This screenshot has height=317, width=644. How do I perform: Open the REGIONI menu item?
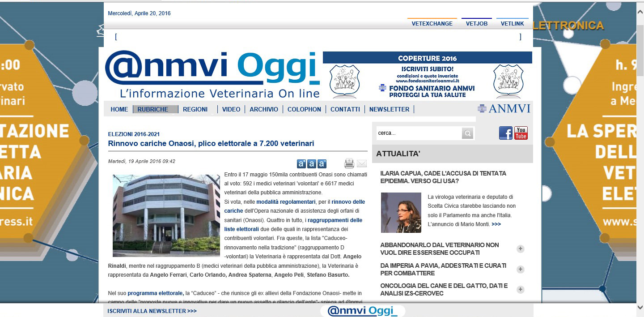coord(195,109)
